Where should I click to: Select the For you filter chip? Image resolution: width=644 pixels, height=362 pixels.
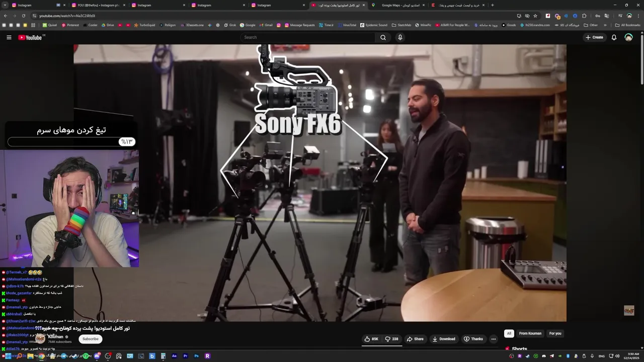click(555, 333)
